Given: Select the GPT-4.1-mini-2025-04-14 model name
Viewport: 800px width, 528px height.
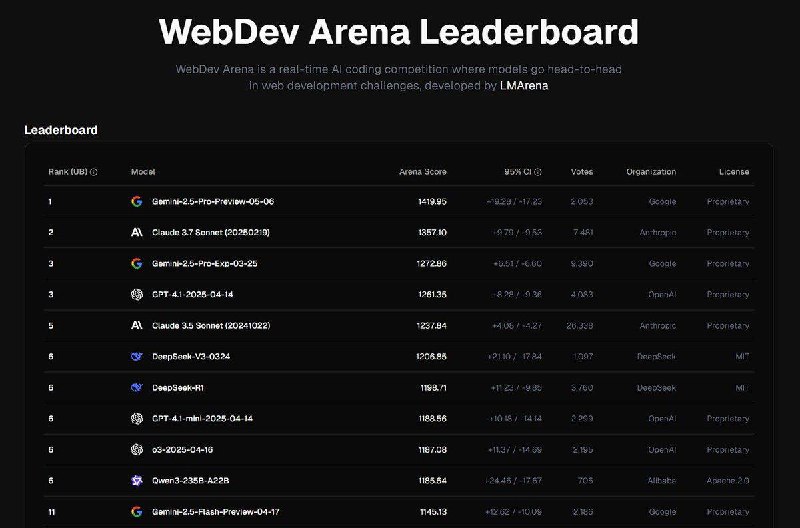Looking at the screenshot, I should coord(203,418).
